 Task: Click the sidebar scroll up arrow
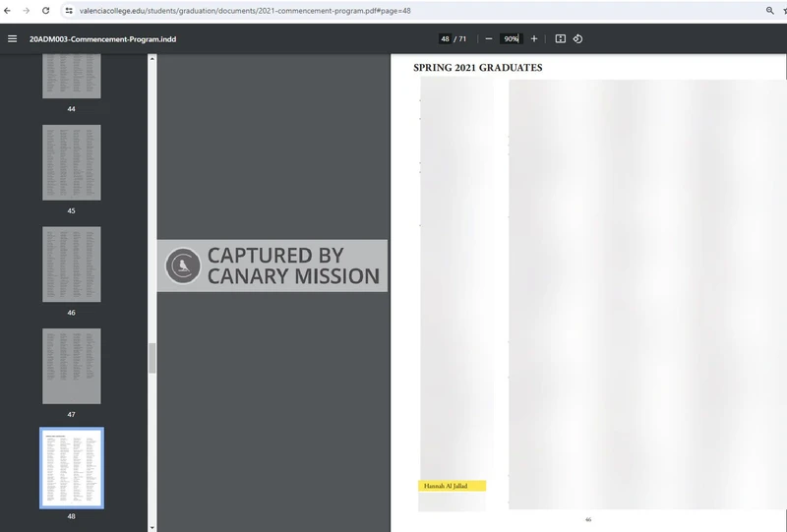pyautogui.click(x=152, y=59)
